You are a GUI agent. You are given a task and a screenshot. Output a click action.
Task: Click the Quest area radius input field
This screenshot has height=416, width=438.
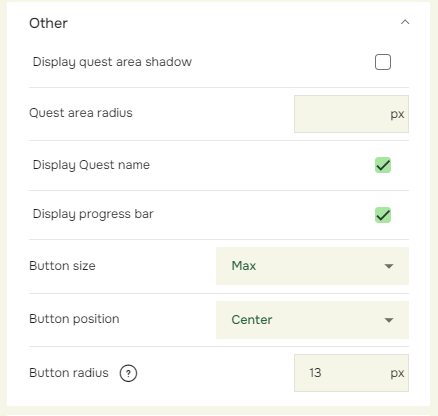point(351,114)
